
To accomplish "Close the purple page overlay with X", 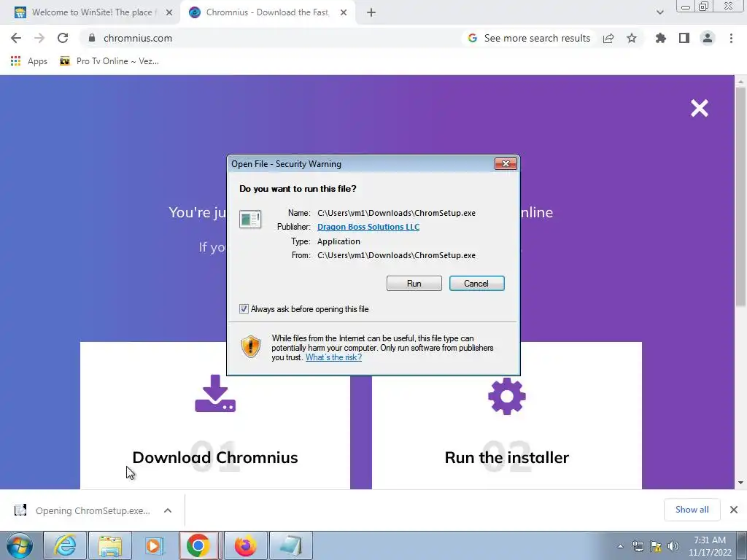I will (x=700, y=108).
